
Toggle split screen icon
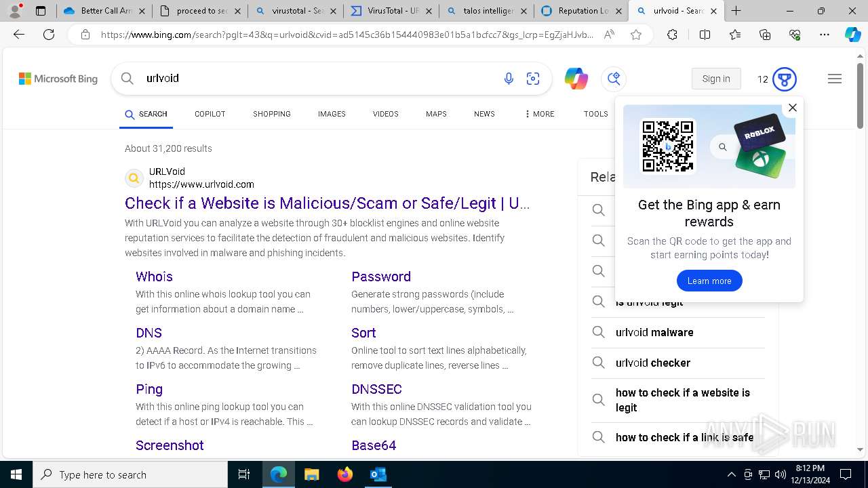pyautogui.click(x=705, y=35)
